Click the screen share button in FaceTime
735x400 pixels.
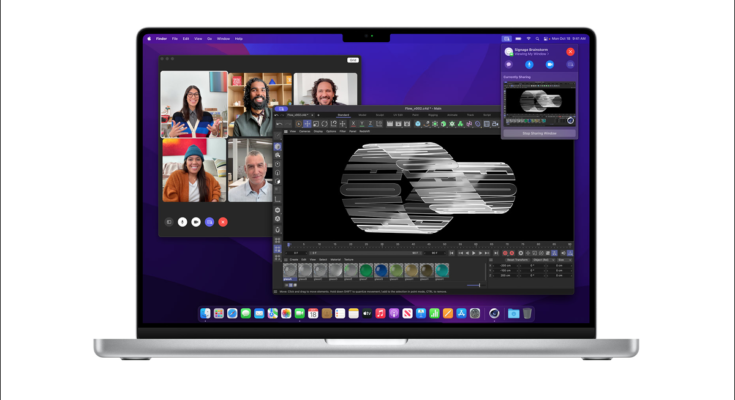(x=209, y=221)
